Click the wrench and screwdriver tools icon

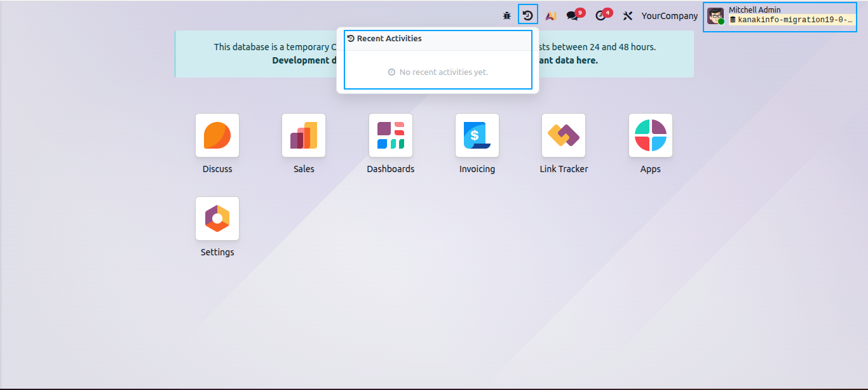pos(628,16)
